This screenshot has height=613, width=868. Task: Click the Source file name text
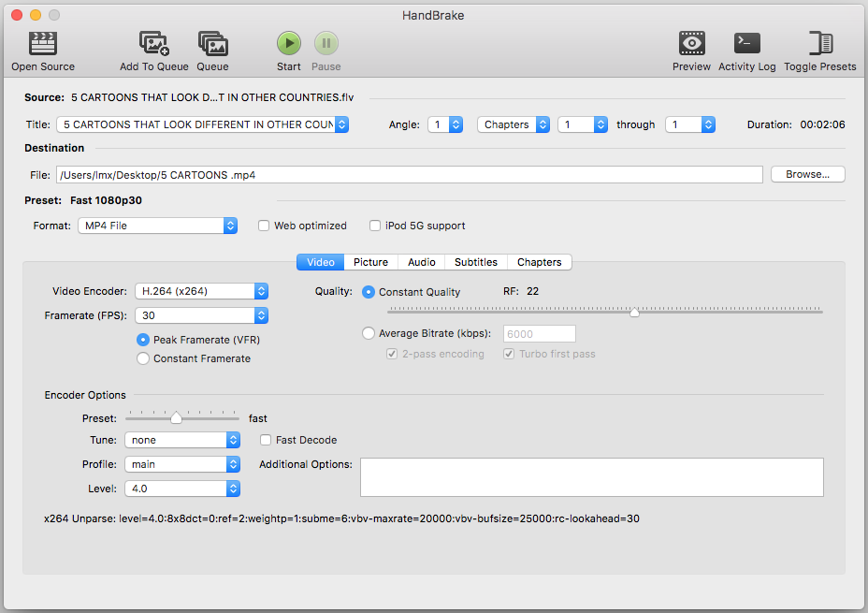tap(212, 97)
